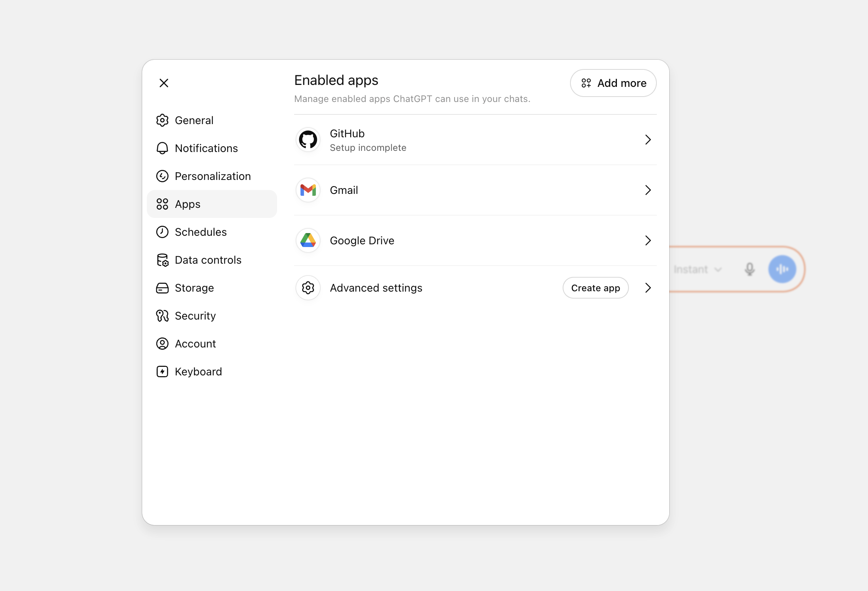The image size is (868, 591).
Task: Expand the Gmail app row chevron
Action: pyautogui.click(x=648, y=190)
